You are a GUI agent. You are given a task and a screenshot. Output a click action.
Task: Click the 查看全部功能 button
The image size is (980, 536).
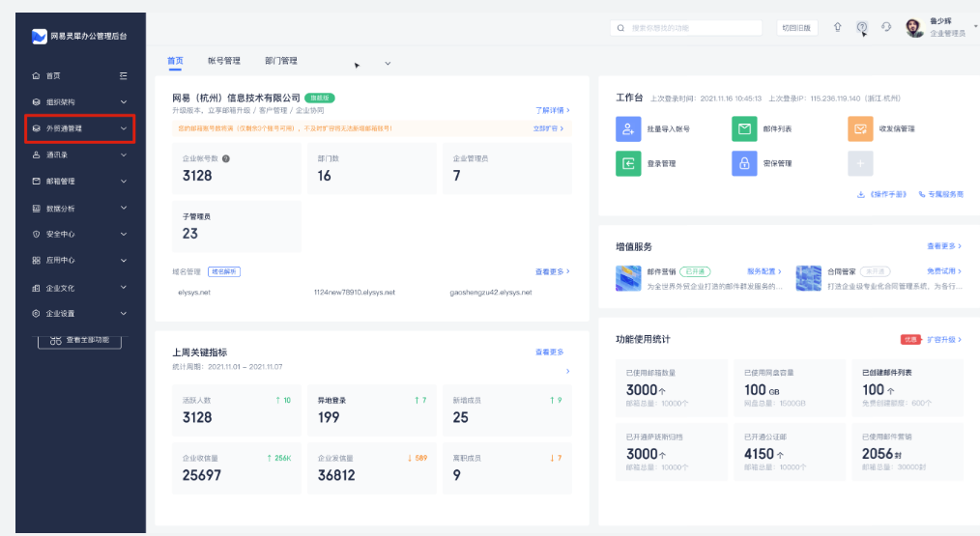tap(79, 341)
